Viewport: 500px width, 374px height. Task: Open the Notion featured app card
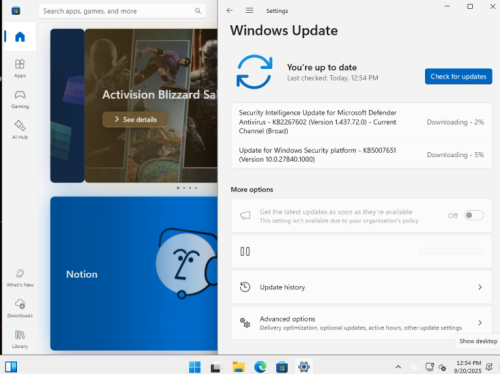pos(134,273)
